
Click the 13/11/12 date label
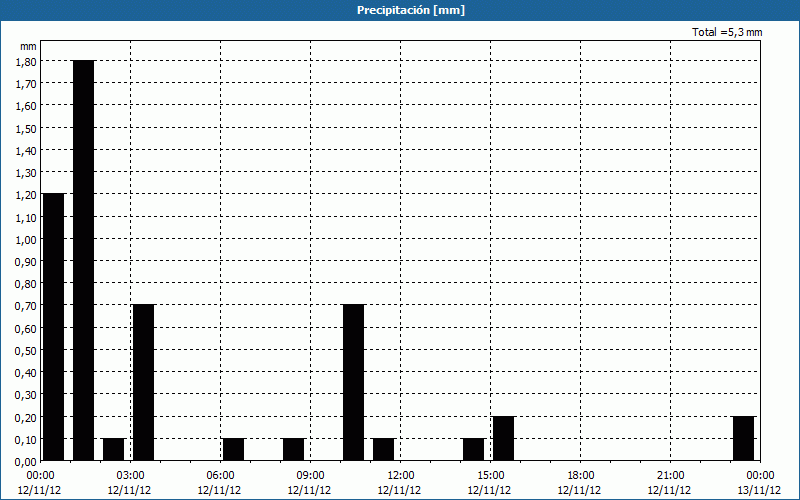pos(759,490)
